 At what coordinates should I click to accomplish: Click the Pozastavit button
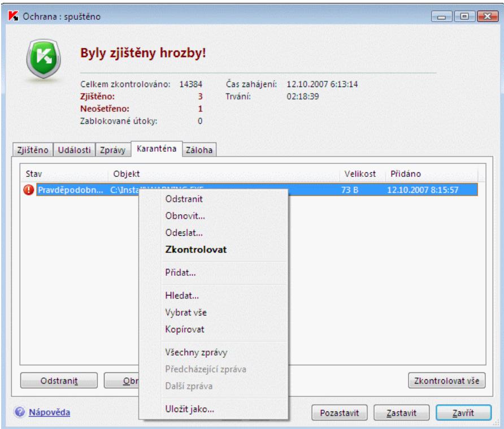(339, 413)
